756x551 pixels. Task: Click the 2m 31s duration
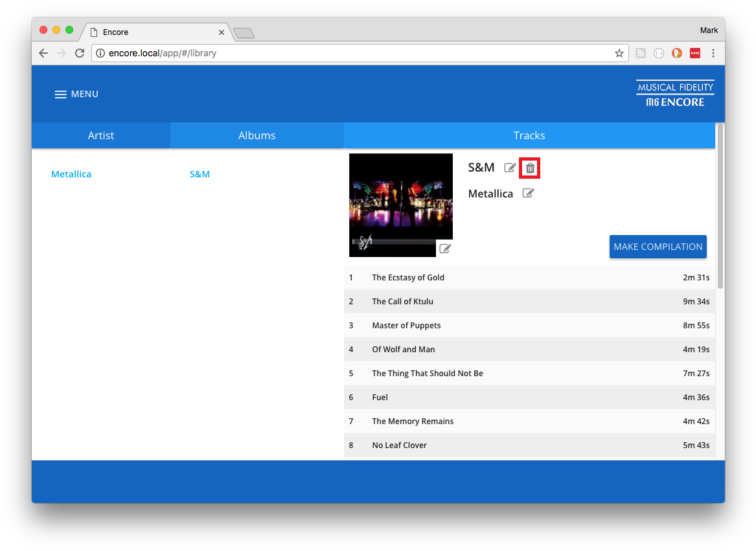pyautogui.click(x=696, y=278)
